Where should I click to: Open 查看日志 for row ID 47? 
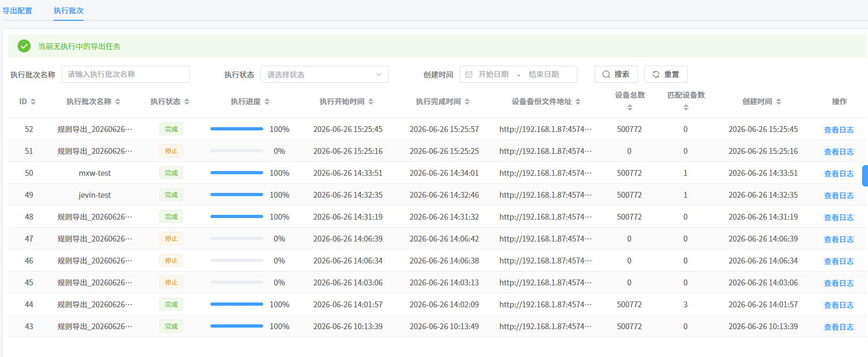839,239
